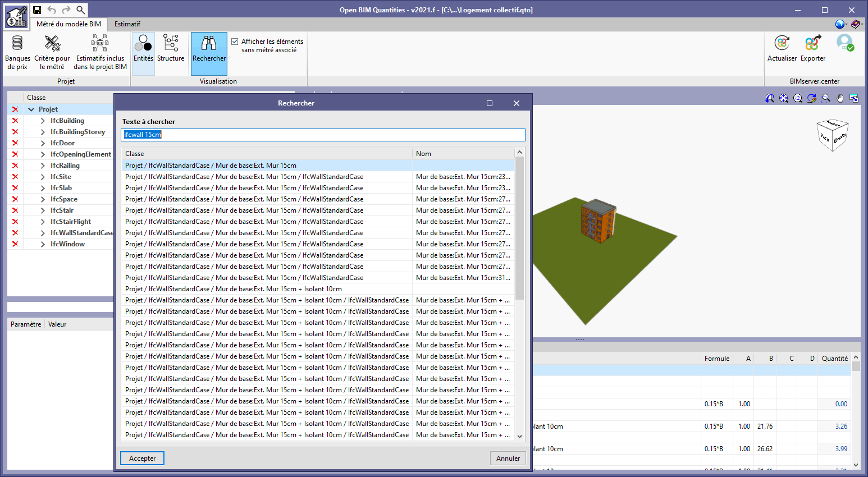
Task: Activate the pan hand tool
Action: point(840,98)
